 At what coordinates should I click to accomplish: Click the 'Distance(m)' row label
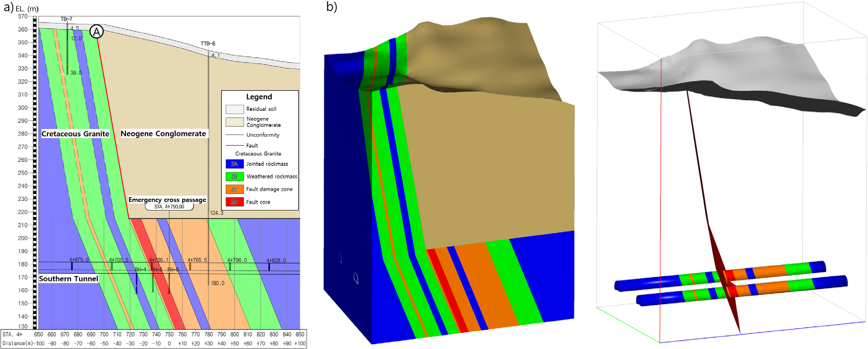point(18,343)
